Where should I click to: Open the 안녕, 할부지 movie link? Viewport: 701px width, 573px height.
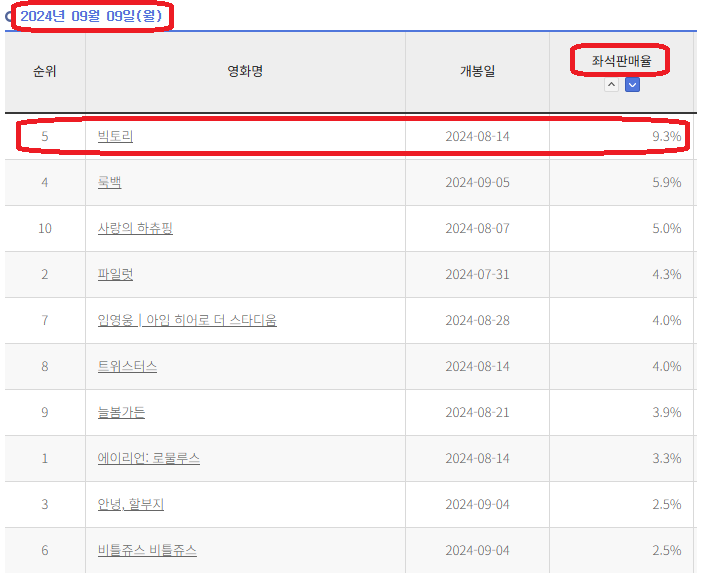pos(131,504)
